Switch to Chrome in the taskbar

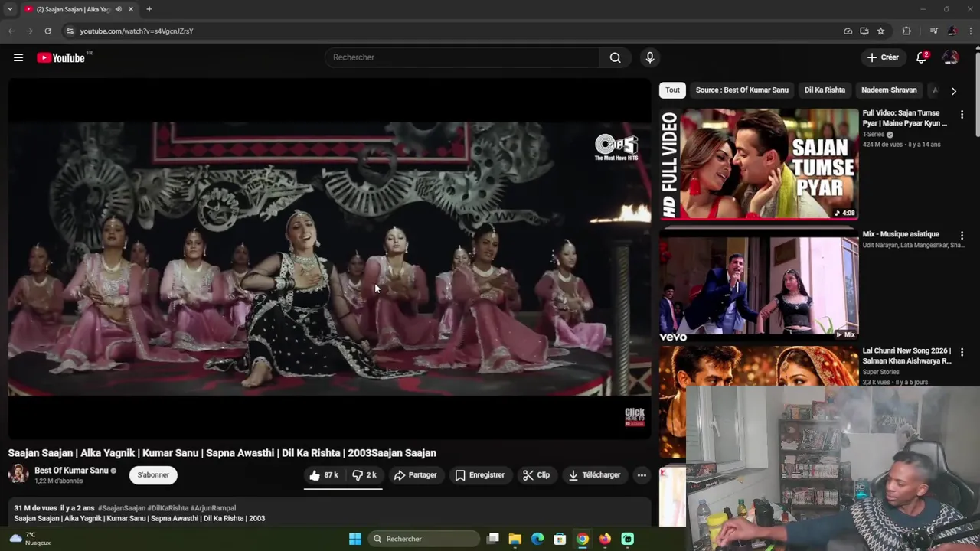(583, 539)
